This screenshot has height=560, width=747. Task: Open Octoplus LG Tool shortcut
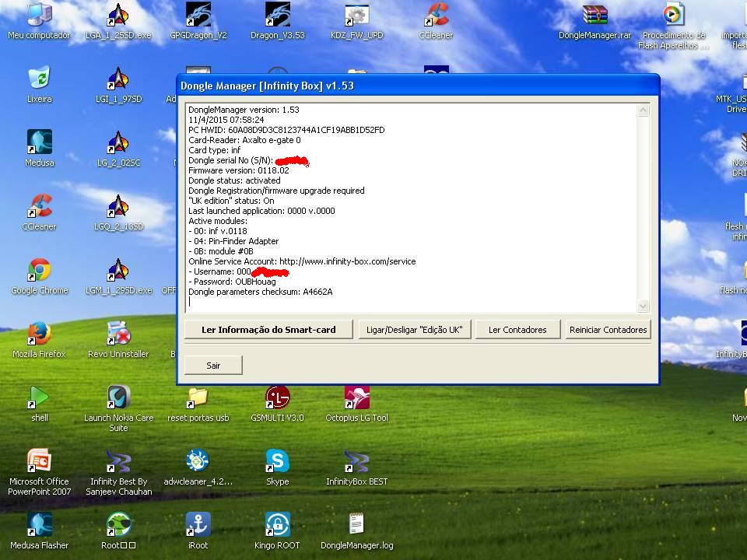[357, 404]
